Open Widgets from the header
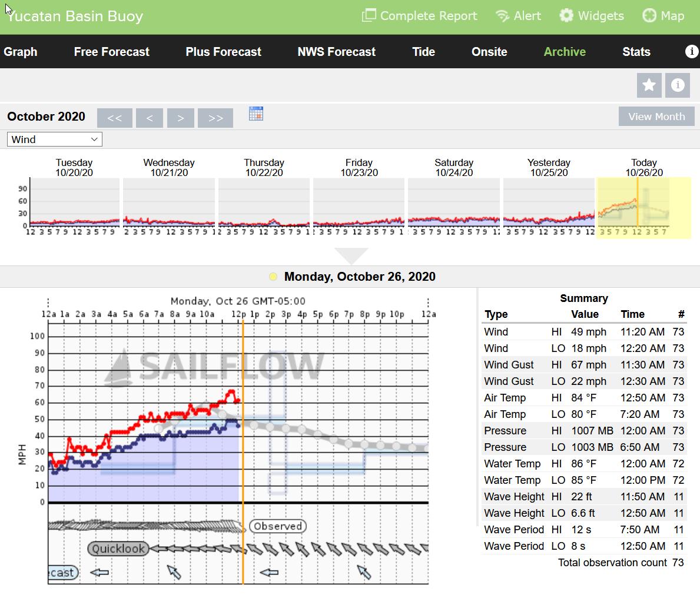700x598 pixels. [592, 16]
